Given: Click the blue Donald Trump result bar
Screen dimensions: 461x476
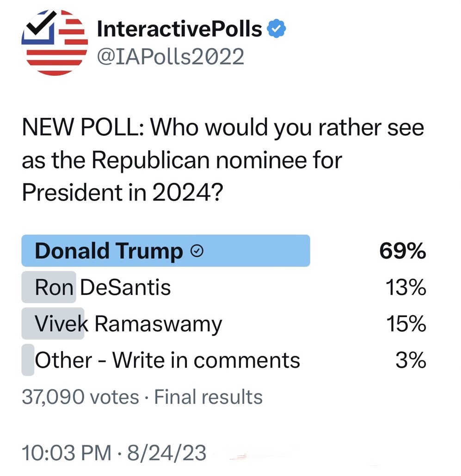Looking at the screenshot, I should pyautogui.click(x=166, y=251).
